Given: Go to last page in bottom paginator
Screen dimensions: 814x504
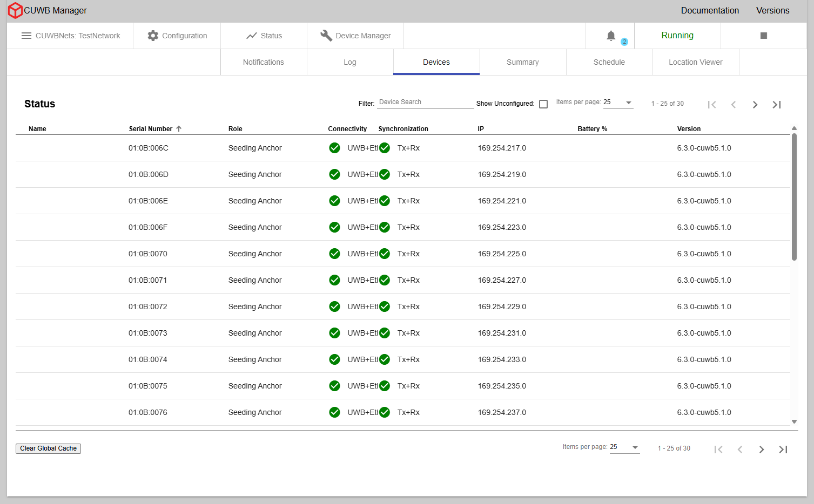Looking at the screenshot, I should [783, 449].
